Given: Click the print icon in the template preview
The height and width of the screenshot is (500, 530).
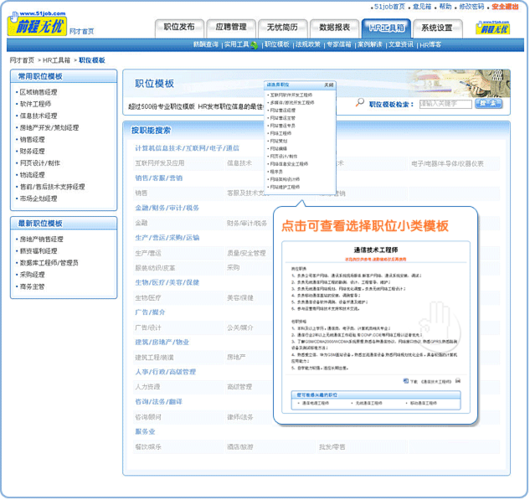Looking at the screenshot, I should click(458, 381).
